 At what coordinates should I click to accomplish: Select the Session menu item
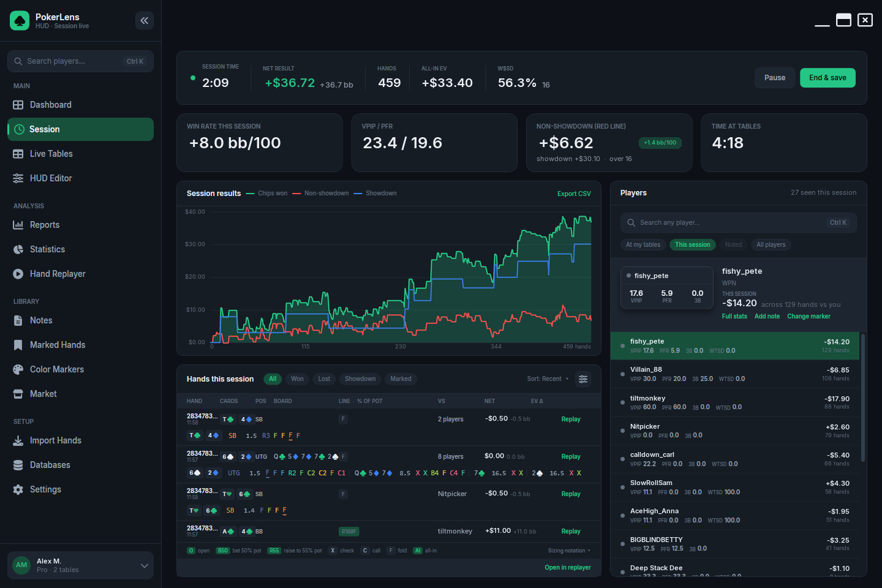coord(80,129)
